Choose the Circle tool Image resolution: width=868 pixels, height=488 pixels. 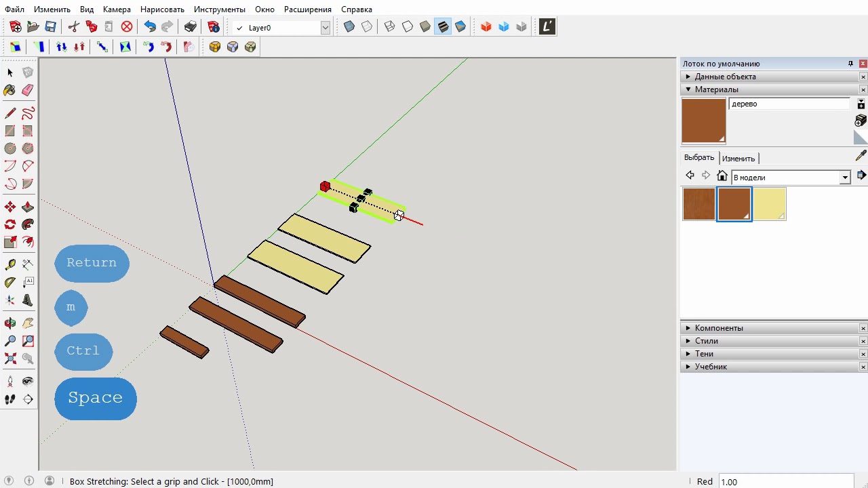click(10, 148)
